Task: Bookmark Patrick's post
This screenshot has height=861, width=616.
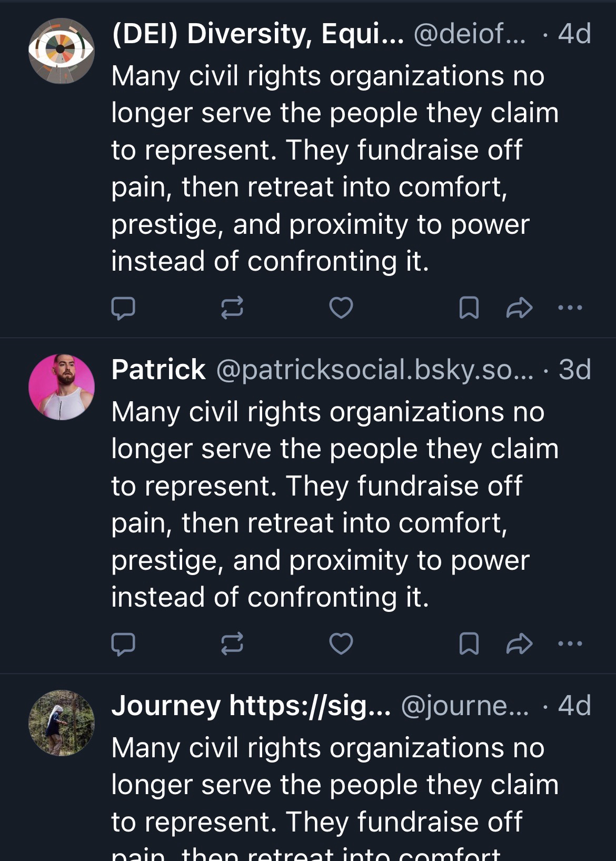Action: (x=469, y=644)
